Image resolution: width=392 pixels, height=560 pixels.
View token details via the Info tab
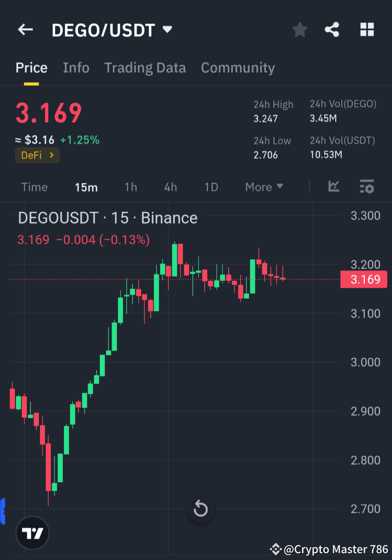[76, 67]
